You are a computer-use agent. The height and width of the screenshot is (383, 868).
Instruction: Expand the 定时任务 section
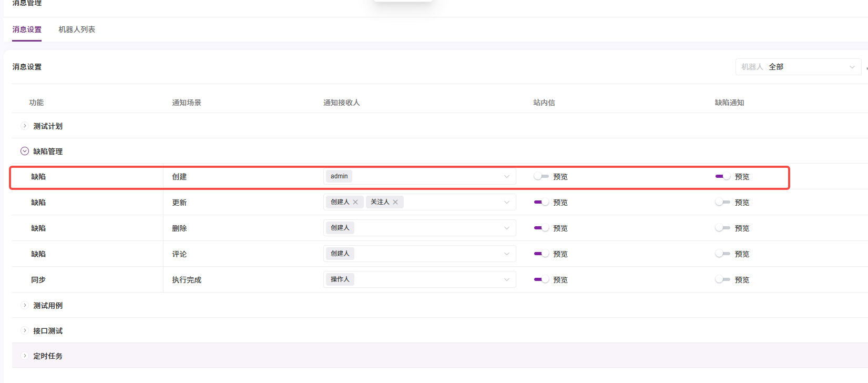25,356
